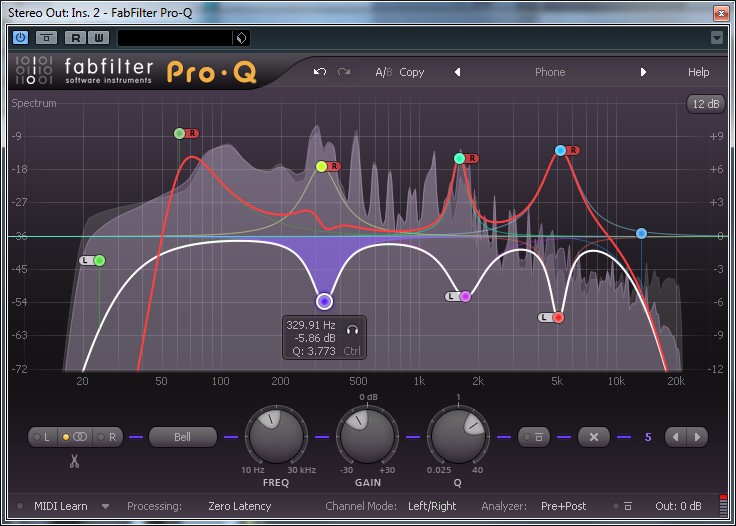Click the Q knob
This screenshot has width=736, height=526.
[458, 436]
